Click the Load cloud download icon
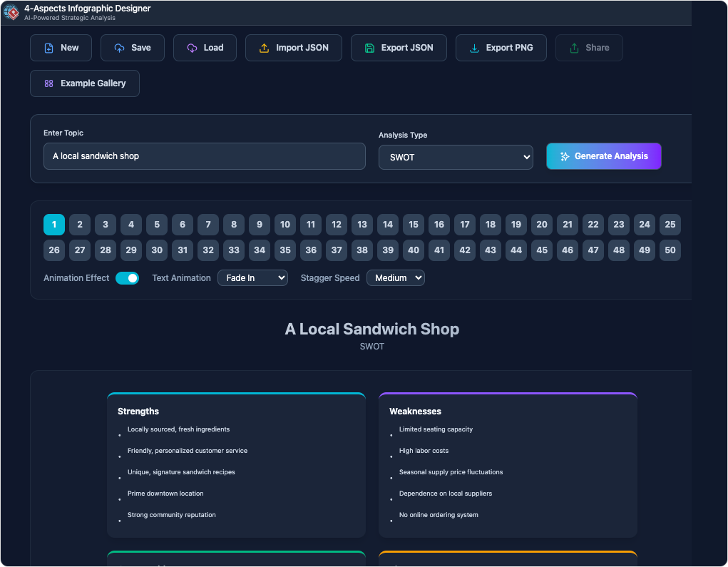728x567 pixels. 192,48
